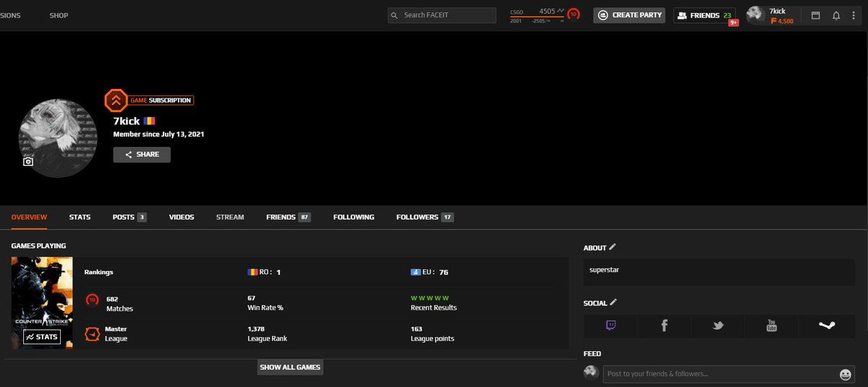
Task: Open the emoji picker in post box
Action: [x=845, y=374]
